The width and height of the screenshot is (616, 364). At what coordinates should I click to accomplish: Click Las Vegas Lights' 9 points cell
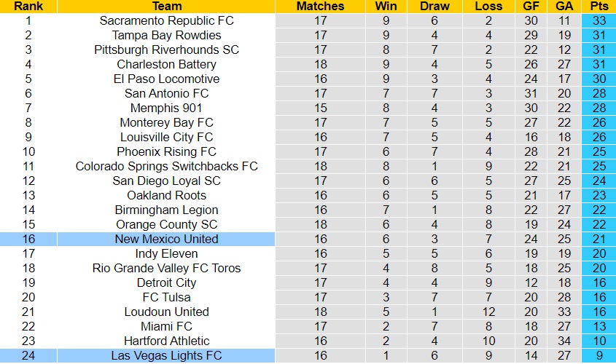coord(599,355)
